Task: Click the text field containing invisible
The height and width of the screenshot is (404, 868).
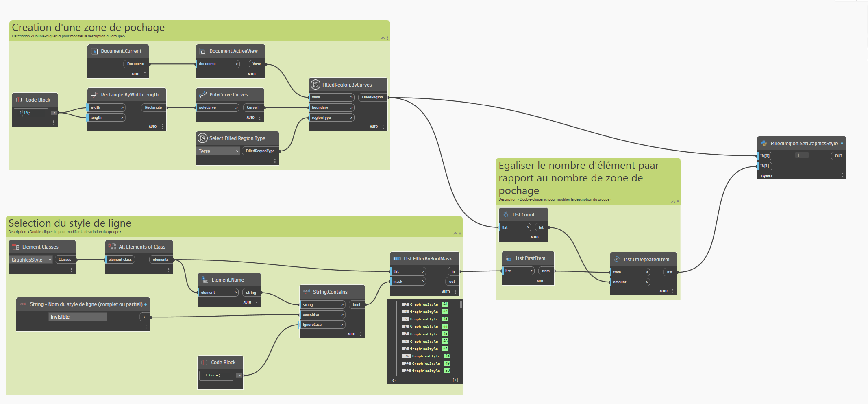Action: [x=78, y=317]
